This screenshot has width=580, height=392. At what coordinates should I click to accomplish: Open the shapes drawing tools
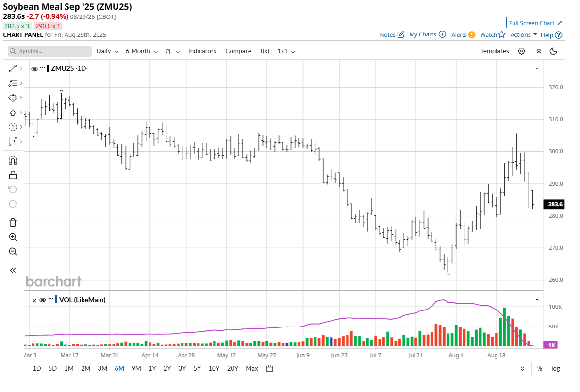pos(13,98)
